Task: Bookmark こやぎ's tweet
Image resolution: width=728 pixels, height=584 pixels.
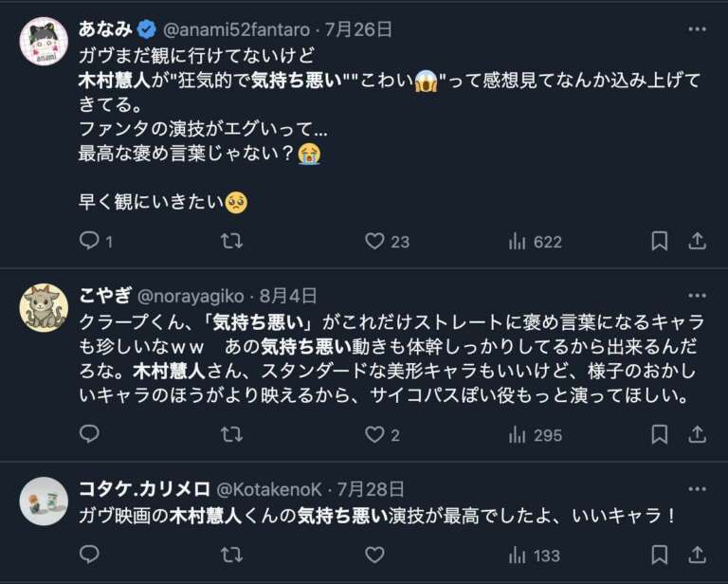Action: coord(660,434)
